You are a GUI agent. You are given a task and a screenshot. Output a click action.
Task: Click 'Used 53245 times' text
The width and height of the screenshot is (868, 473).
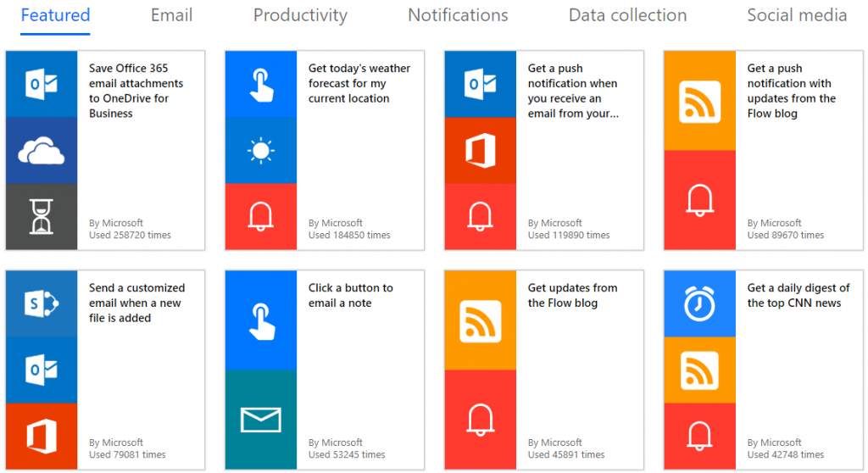347,454
